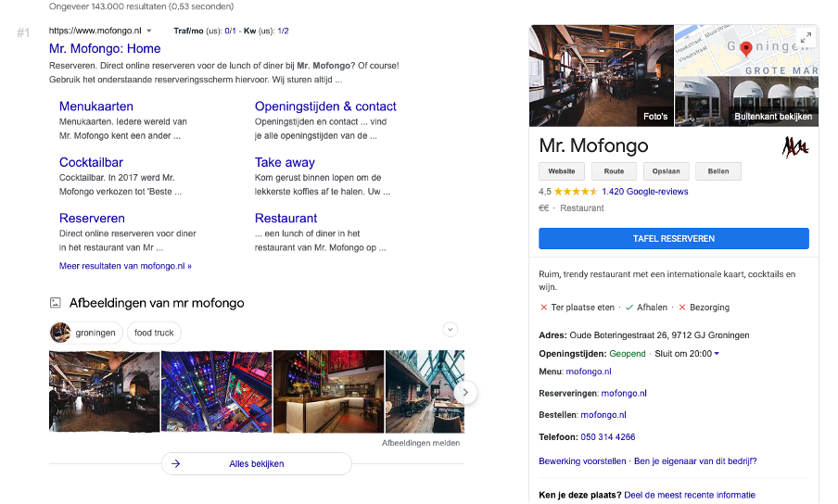
Task: Click Ben je eigenaar van dit bedrijf?
Action: pyautogui.click(x=695, y=461)
